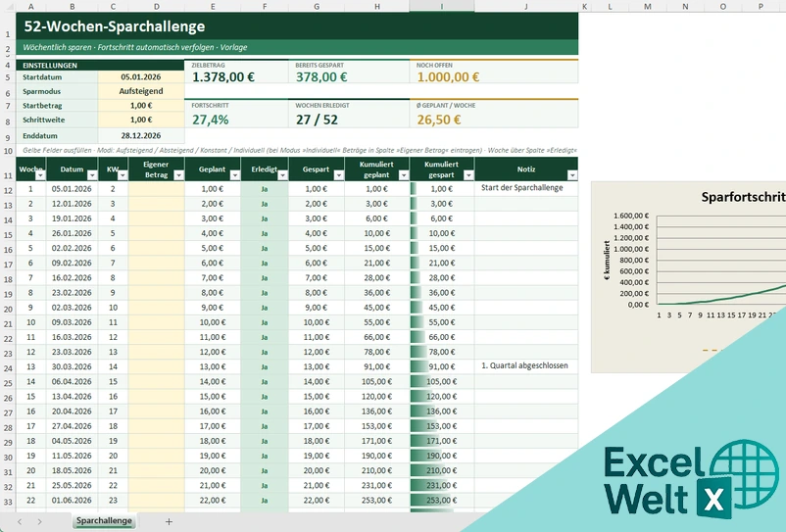Open the Erledigt column filter dropdown
Viewport: 786px width, 532px height.
(282, 175)
